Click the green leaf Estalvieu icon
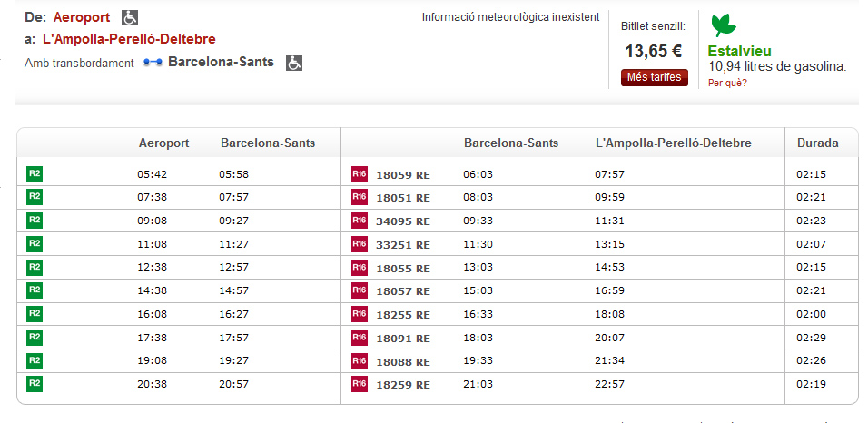This screenshot has width=868, height=423. click(724, 26)
